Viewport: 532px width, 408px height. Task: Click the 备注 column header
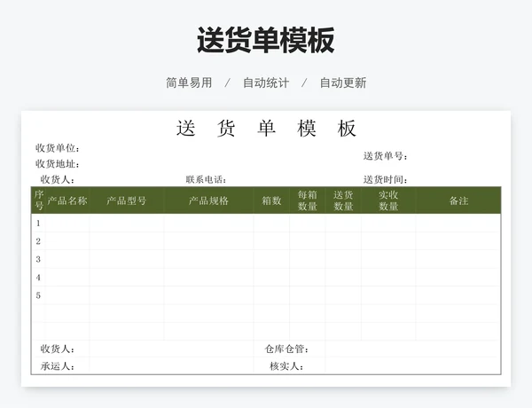458,200
